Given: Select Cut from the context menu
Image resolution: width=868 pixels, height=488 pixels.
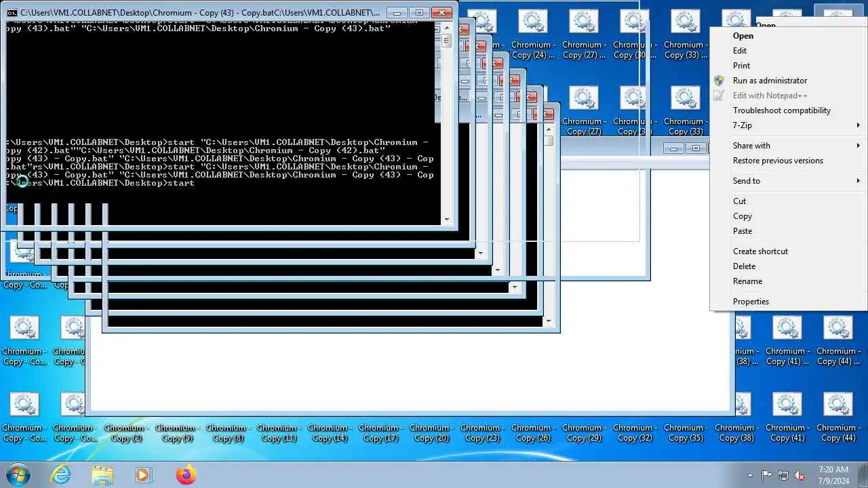Looking at the screenshot, I should pos(789,201).
